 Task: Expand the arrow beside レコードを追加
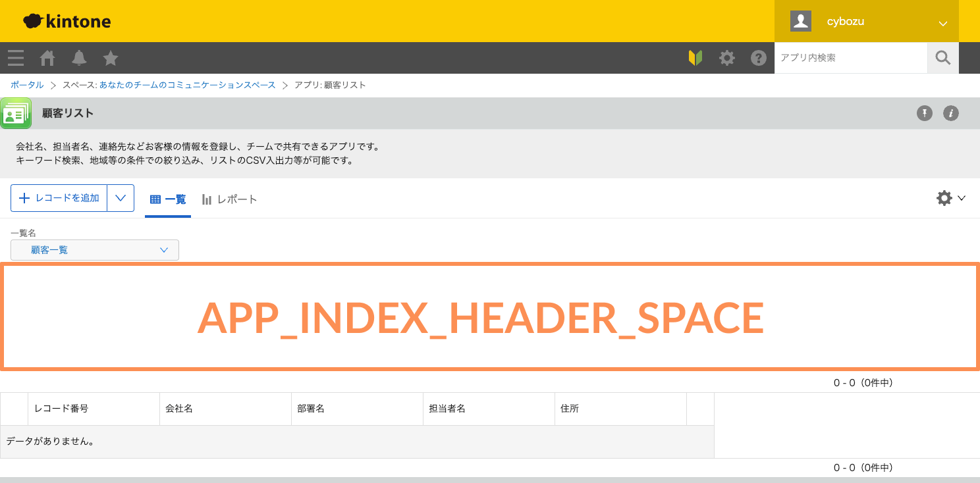point(121,198)
